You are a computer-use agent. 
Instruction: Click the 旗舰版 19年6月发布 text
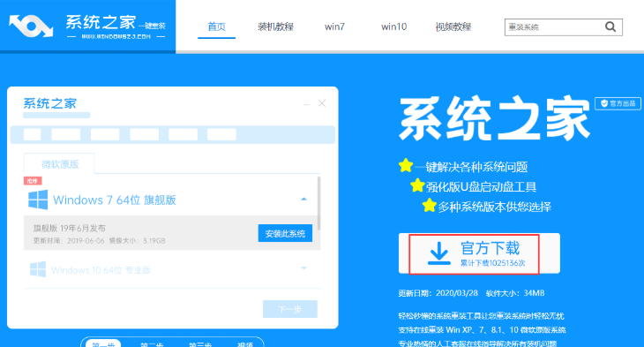pos(70,228)
